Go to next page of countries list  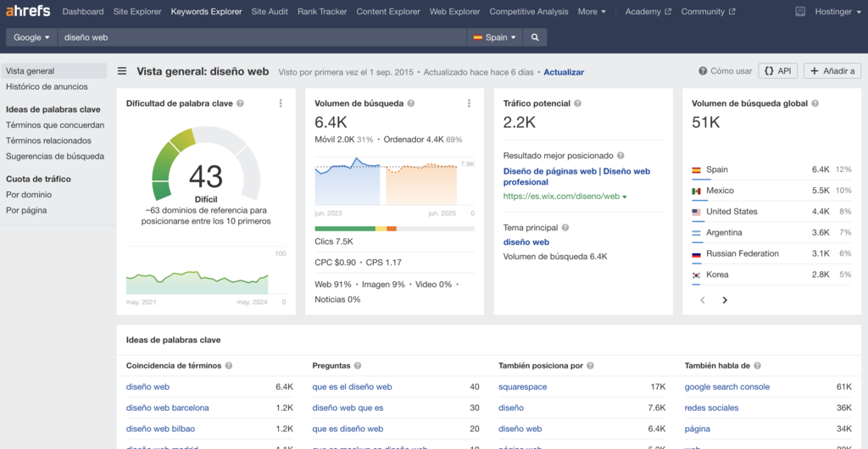pos(725,300)
